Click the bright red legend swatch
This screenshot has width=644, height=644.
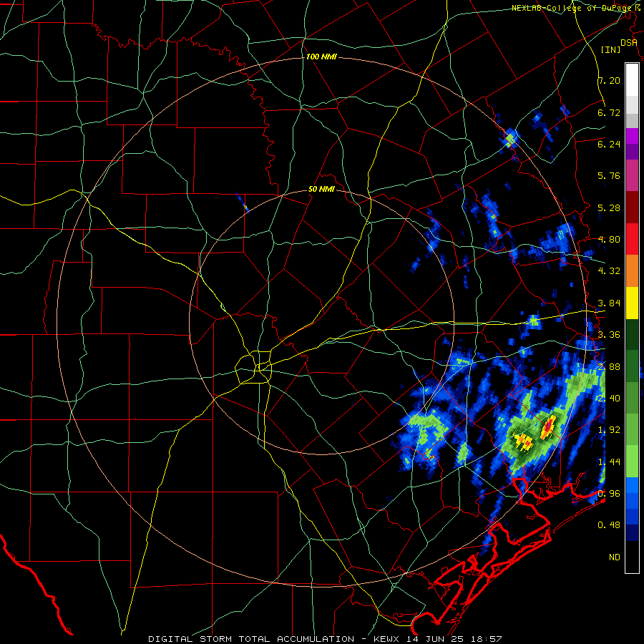point(632,238)
